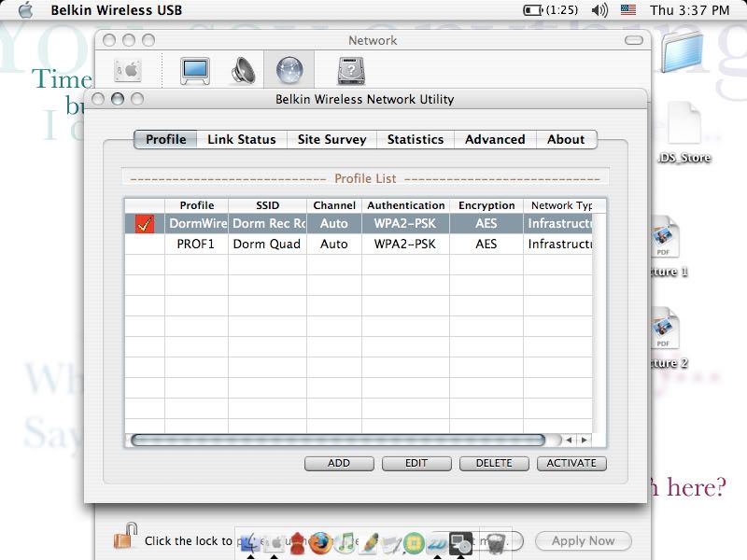Launch Firefox from the Dock
Viewport: 747px width, 560px height.
(320, 542)
